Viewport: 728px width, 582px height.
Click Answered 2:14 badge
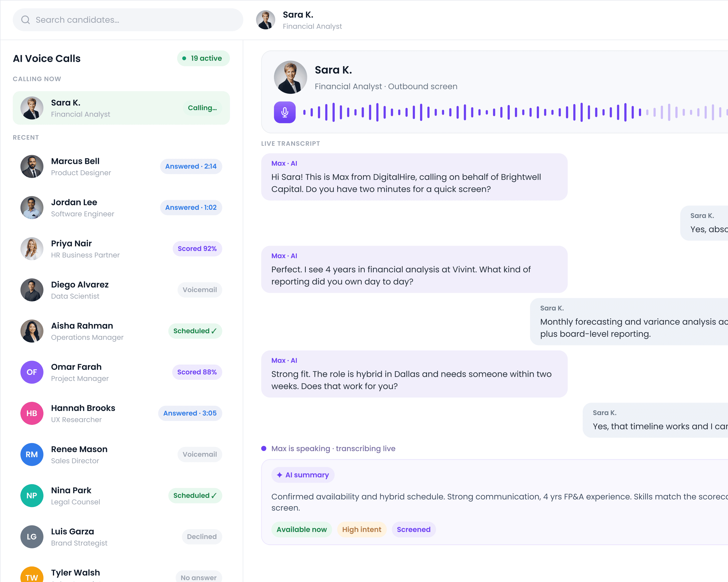click(191, 167)
